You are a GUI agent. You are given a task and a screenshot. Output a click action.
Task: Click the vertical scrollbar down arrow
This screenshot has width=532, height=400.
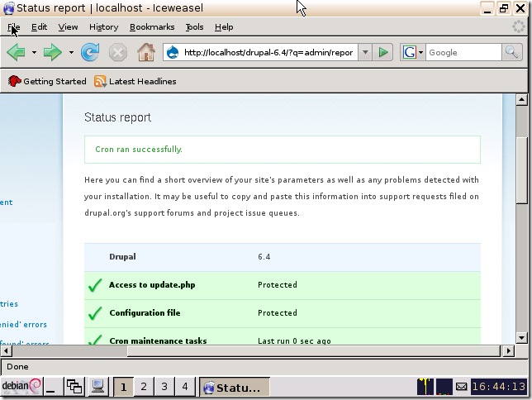(x=521, y=337)
